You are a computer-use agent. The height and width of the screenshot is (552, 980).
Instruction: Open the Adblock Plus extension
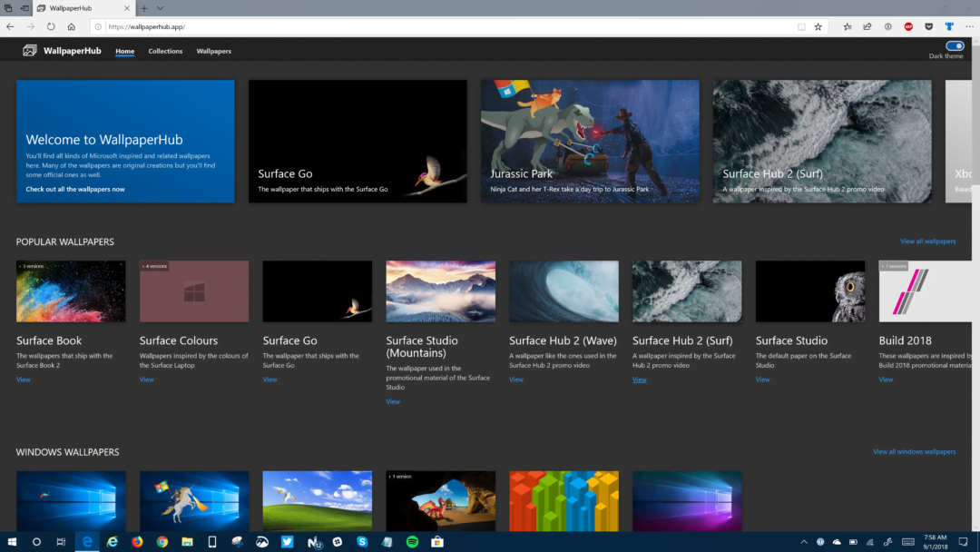click(907, 26)
